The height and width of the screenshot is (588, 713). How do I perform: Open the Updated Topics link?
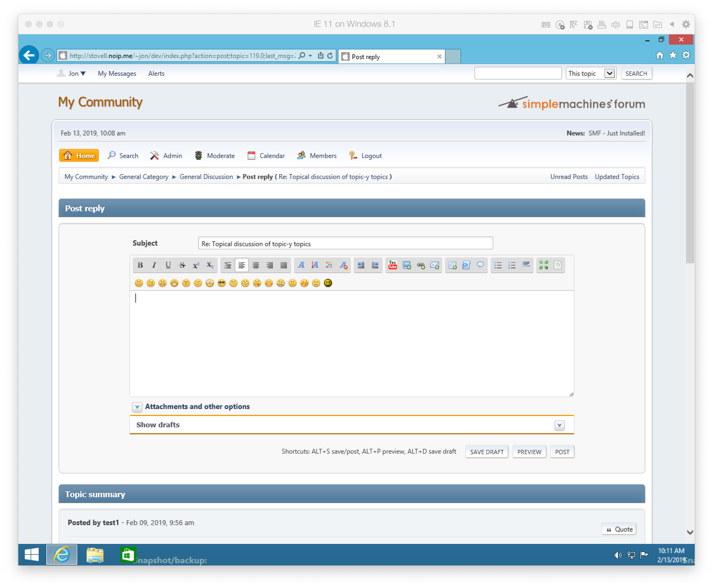click(617, 177)
